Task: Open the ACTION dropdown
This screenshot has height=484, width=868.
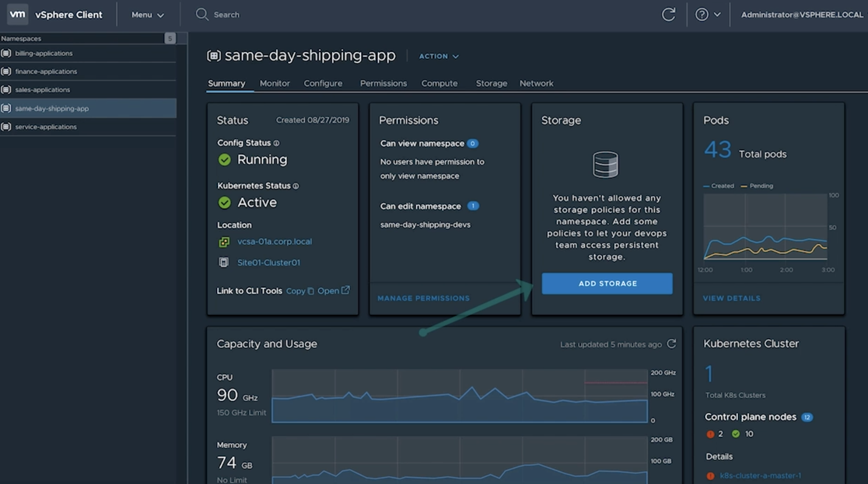Action: [x=438, y=56]
